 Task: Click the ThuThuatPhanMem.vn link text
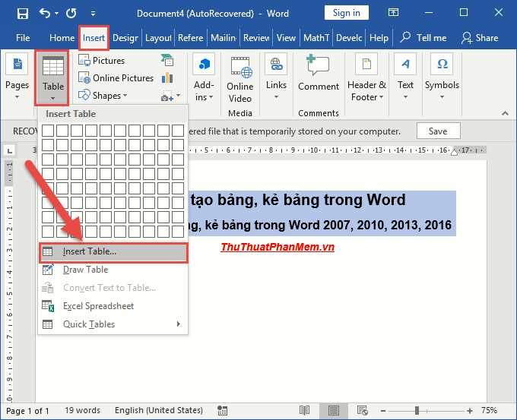click(x=278, y=247)
